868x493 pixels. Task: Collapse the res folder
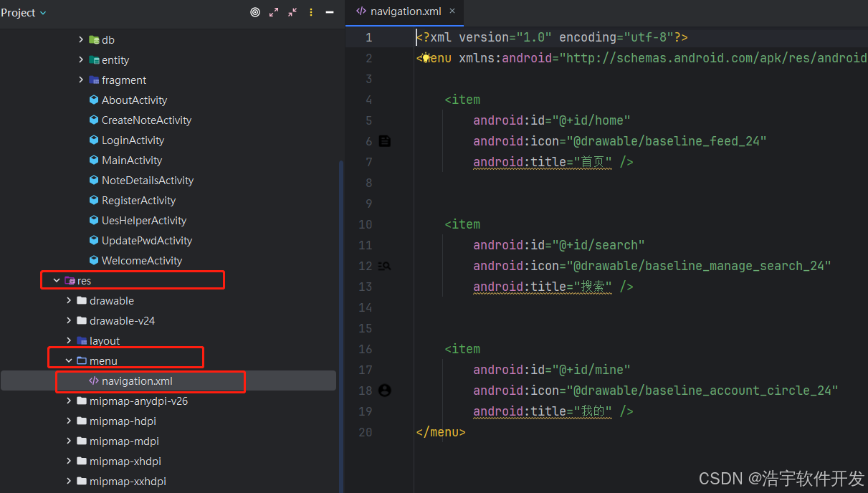(x=57, y=281)
